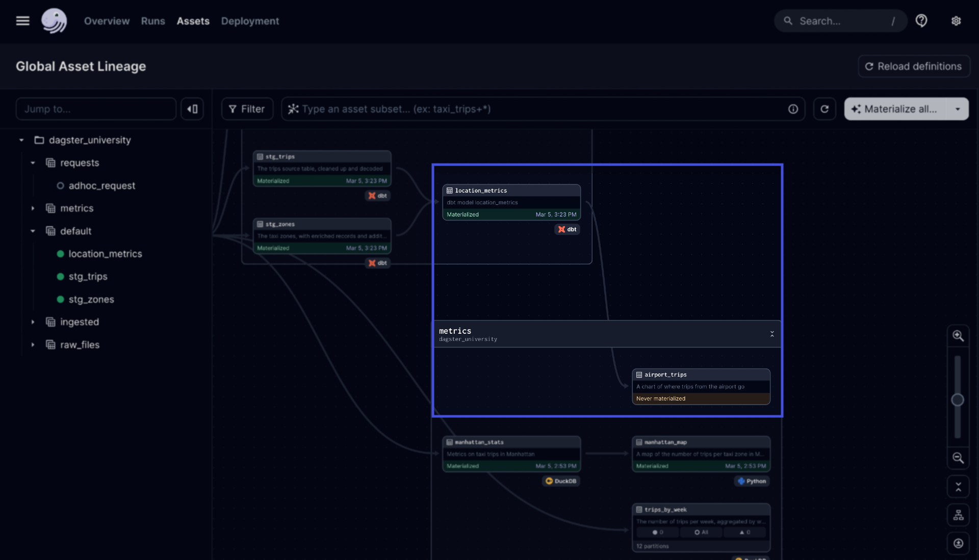Select the stg_zones asset node in graph

(x=322, y=236)
